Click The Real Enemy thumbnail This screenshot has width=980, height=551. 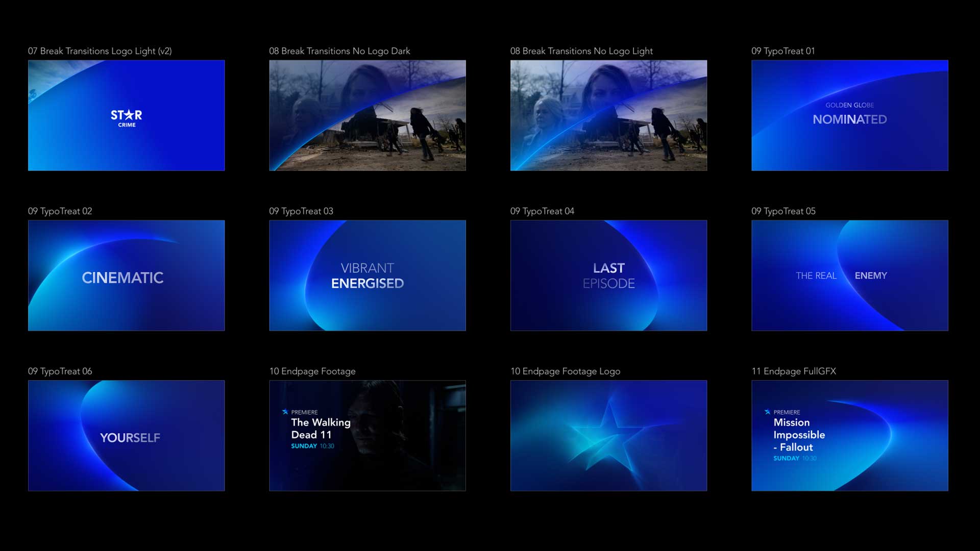(849, 275)
